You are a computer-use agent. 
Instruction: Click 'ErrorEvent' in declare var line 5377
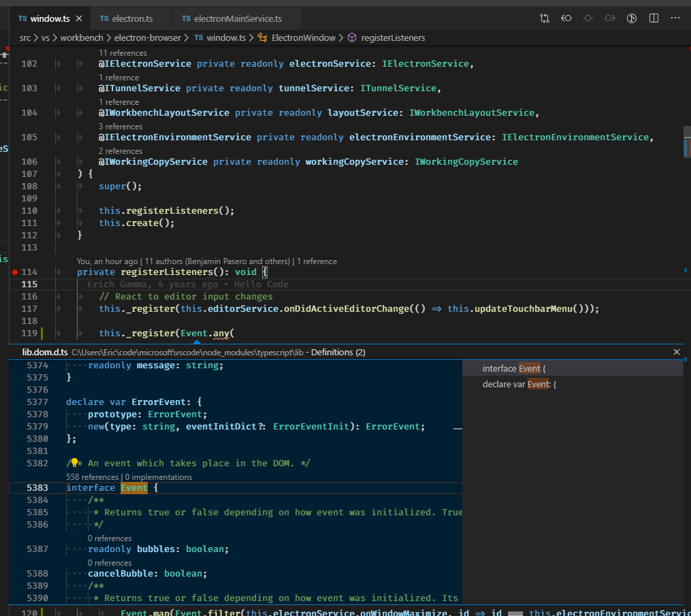159,402
